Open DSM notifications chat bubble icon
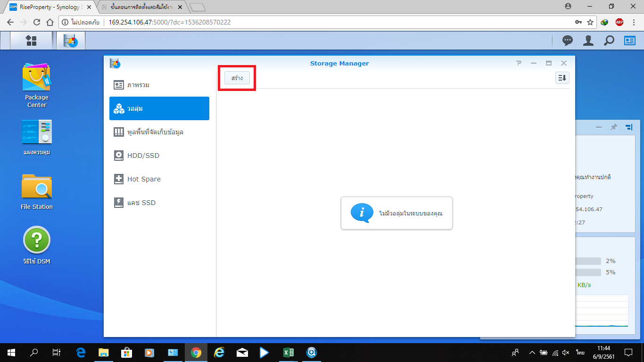The width and height of the screenshot is (644, 362). [x=568, y=41]
